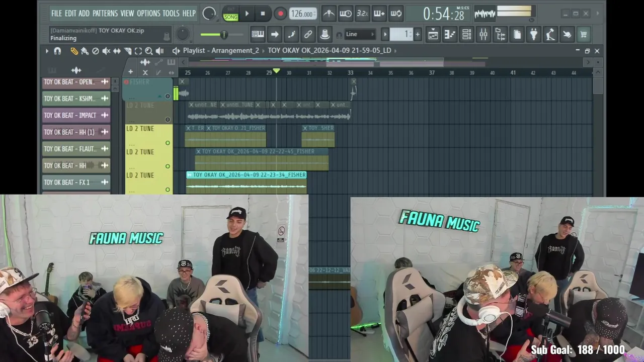Screen dimensions: 644x362
Task: Click the add track plus button
Action: point(130,72)
